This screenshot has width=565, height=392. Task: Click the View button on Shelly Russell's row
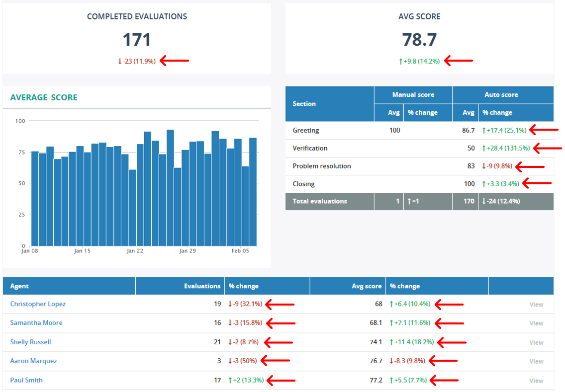536,342
